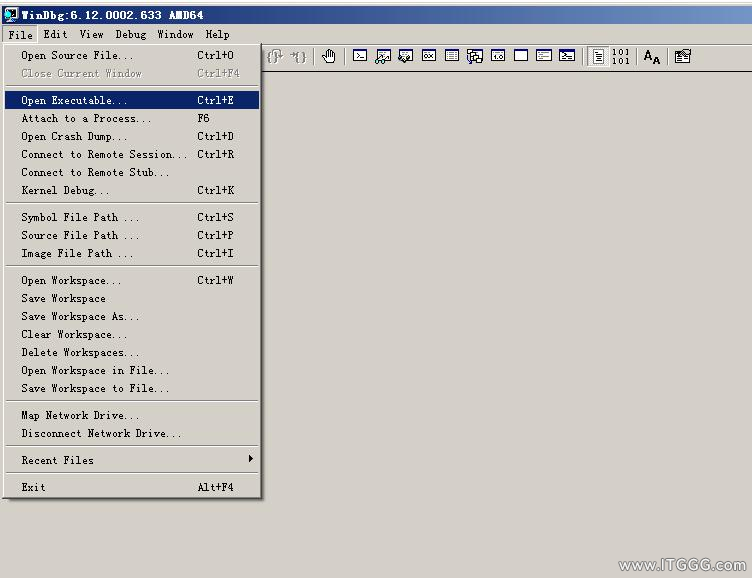Select Open Workspace in File

[132, 370]
